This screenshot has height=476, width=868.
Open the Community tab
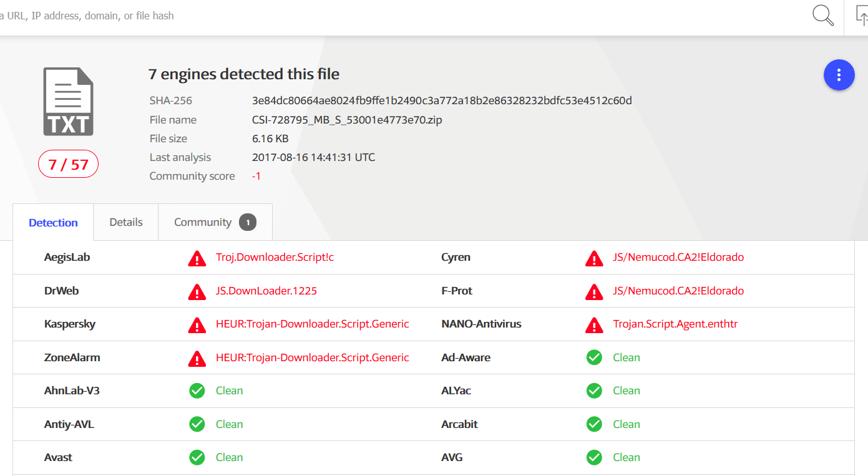pos(203,222)
